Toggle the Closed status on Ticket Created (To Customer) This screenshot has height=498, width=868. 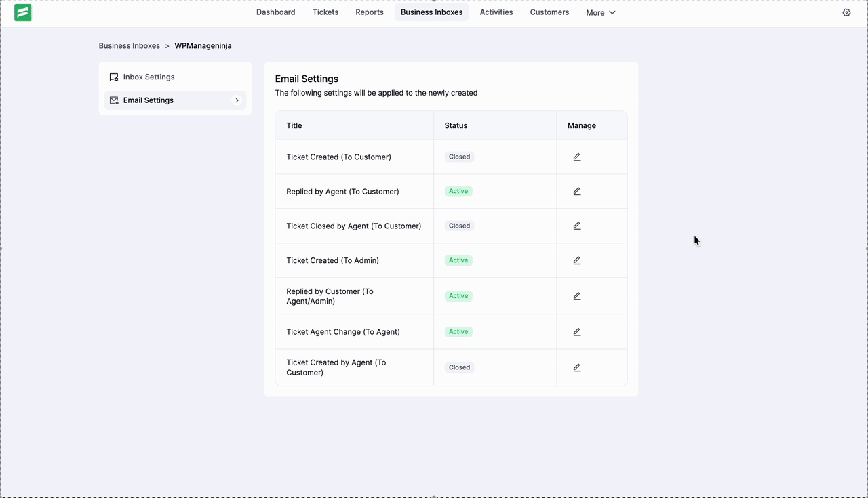(459, 157)
